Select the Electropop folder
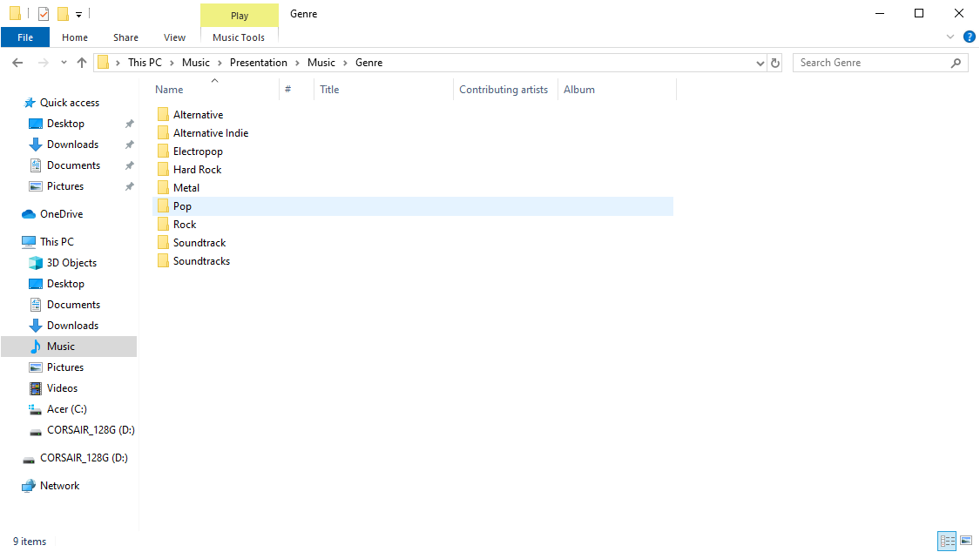The image size is (980, 552). point(198,151)
